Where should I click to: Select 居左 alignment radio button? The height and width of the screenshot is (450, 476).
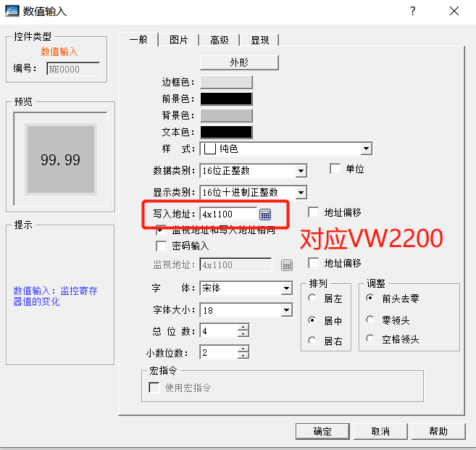[312, 298]
